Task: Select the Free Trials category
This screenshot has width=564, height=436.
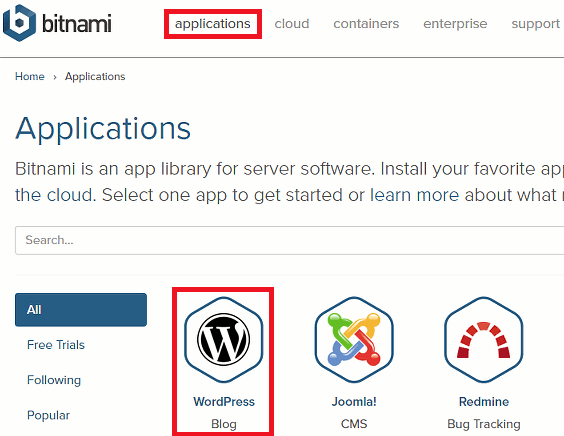Action: [x=56, y=345]
